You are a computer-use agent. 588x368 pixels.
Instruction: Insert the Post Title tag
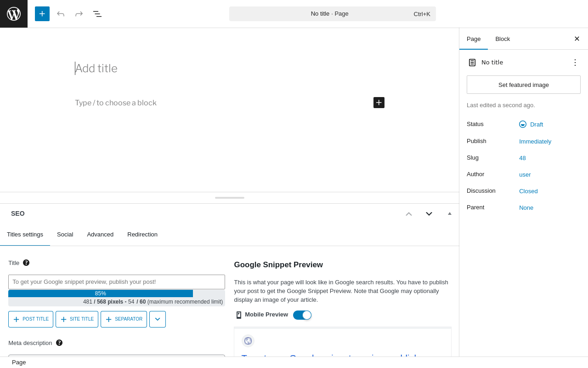(x=31, y=319)
